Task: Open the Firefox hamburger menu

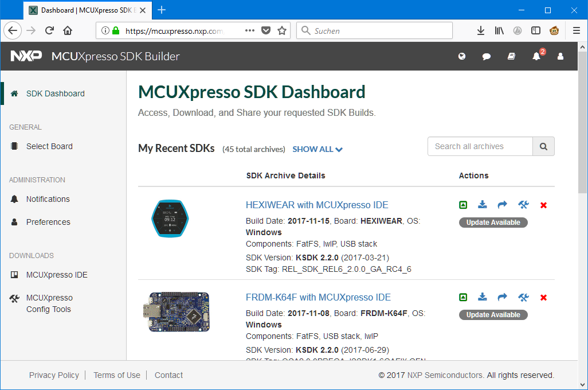Action: pos(577,30)
